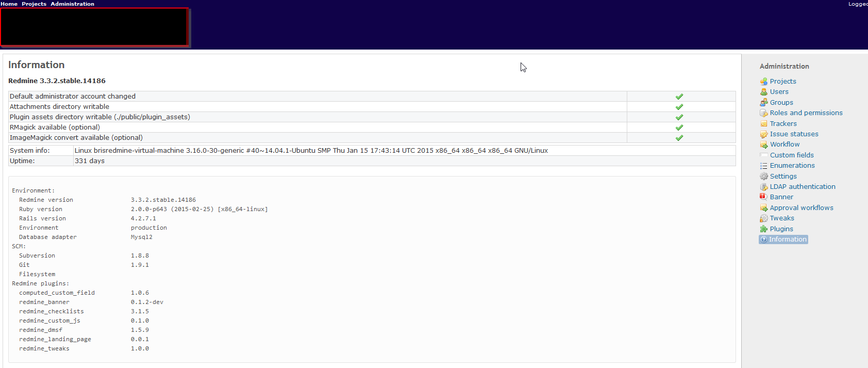Click the Projects icon in the Administration sidebar
868x368 pixels.
(764, 82)
